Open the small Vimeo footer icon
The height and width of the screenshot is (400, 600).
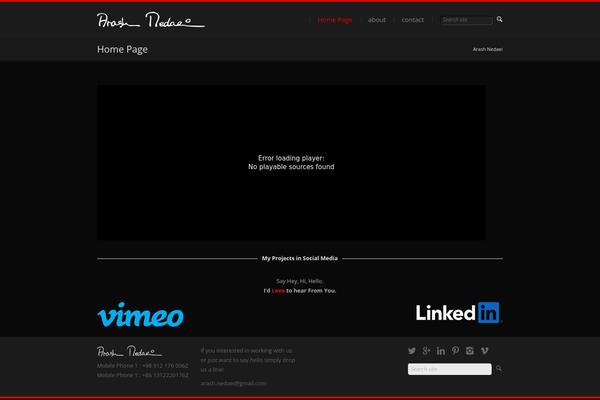[484, 351]
